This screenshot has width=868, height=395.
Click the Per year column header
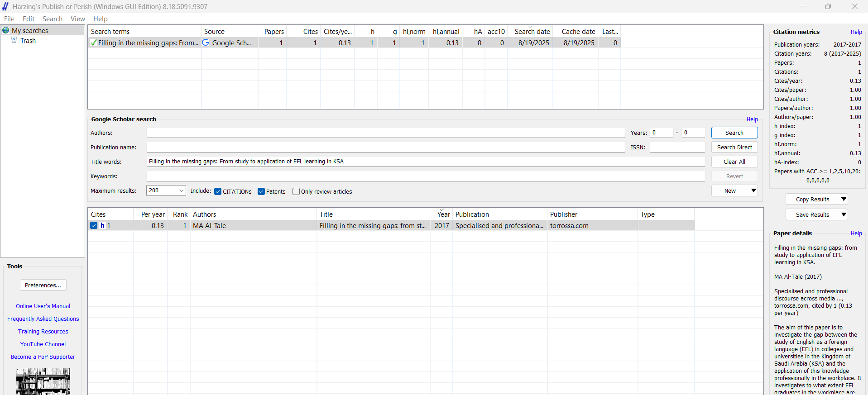[x=151, y=214]
